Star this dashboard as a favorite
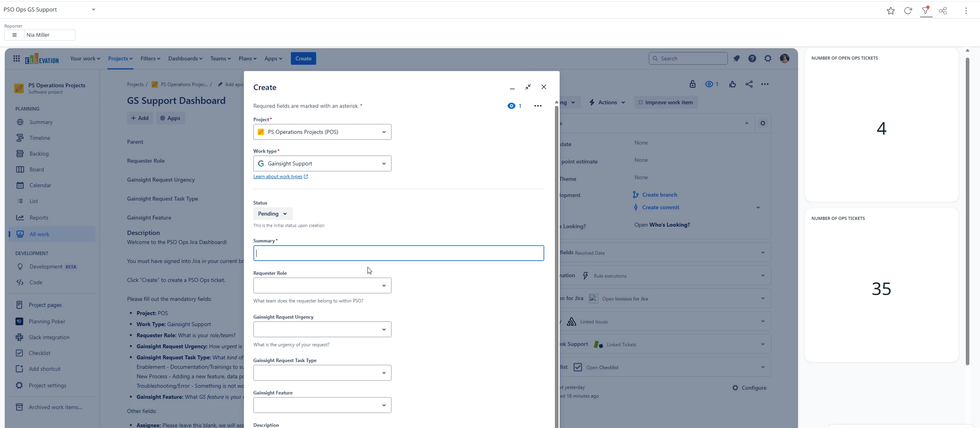Image resolution: width=980 pixels, height=428 pixels. click(x=890, y=11)
